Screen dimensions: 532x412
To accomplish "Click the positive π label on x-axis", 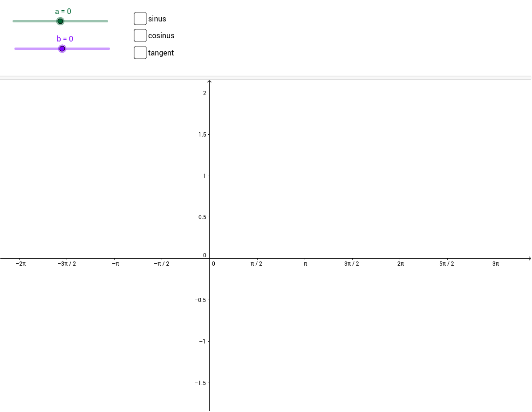I will [x=305, y=264].
